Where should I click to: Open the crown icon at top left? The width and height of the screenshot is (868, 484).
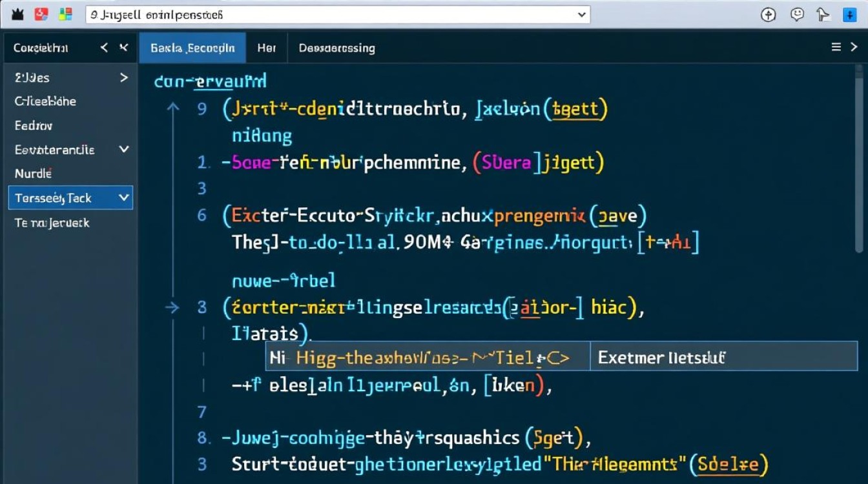coord(17,13)
